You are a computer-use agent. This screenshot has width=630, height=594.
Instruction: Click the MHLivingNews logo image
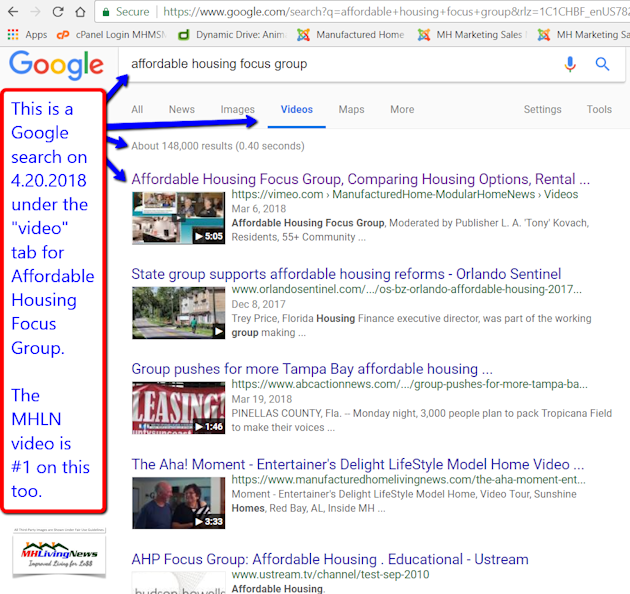(x=59, y=555)
